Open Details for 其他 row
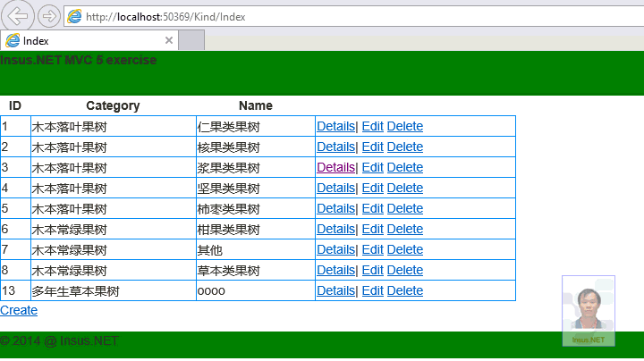The height and width of the screenshot is (361, 644). (335, 249)
